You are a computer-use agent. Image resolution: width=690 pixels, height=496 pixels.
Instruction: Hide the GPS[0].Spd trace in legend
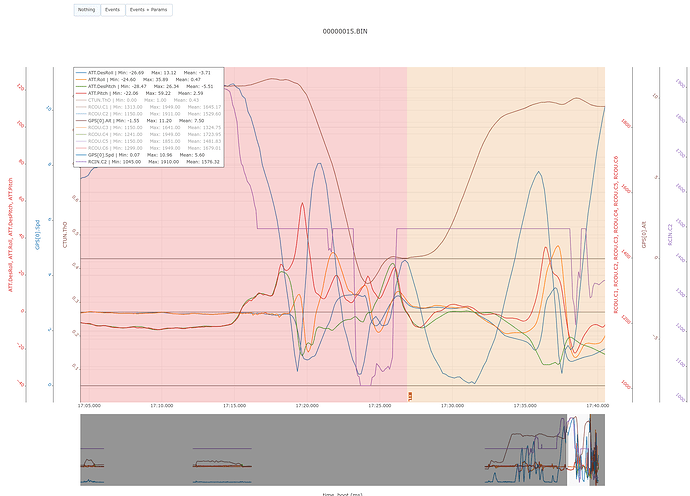[140, 155]
